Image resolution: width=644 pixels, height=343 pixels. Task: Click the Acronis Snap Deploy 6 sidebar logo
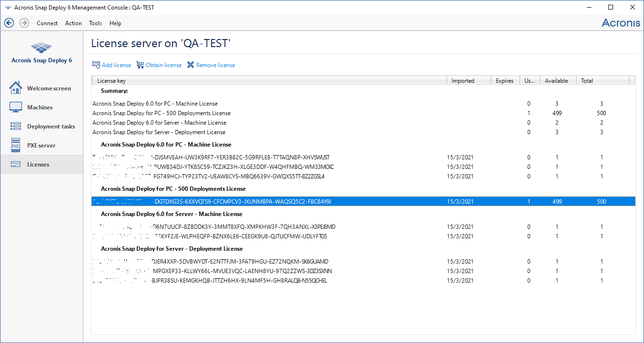41,53
